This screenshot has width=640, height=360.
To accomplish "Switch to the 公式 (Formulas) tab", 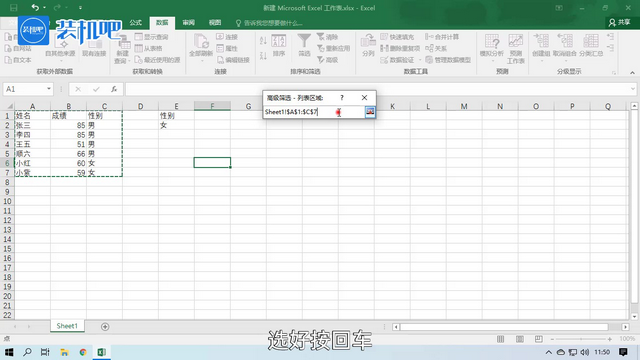I will pyautogui.click(x=136, y=22).
